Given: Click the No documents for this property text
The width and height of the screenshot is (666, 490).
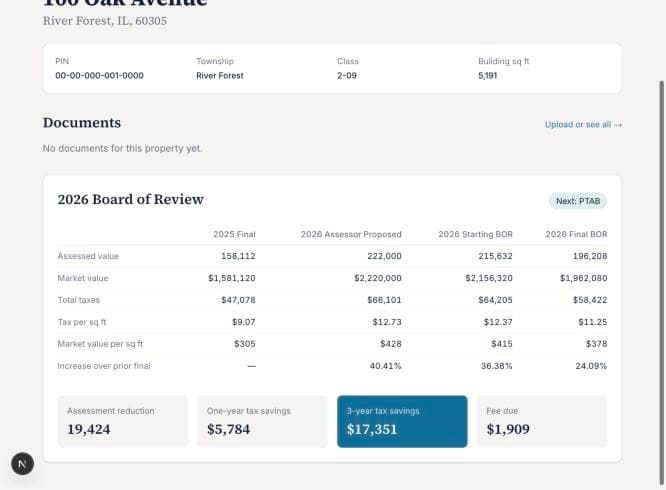Looking at the screenshot, I should pyautogui.click(x=122, y=148).
